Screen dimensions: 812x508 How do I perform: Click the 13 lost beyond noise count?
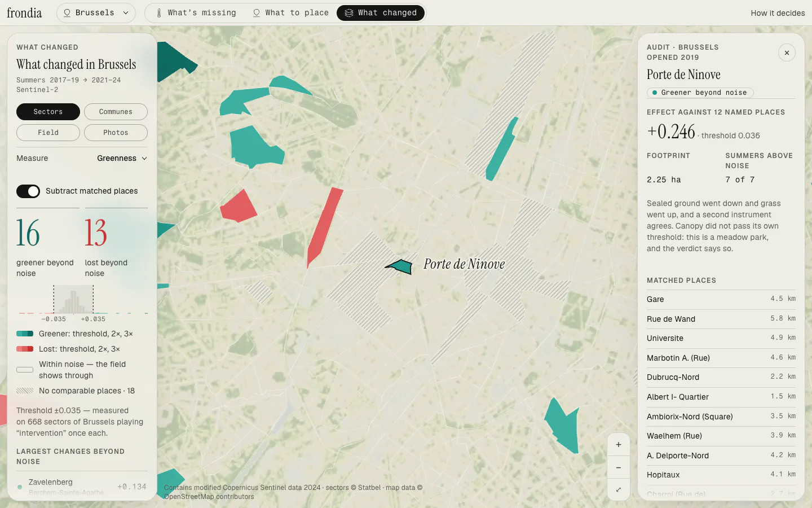(96, 233)
